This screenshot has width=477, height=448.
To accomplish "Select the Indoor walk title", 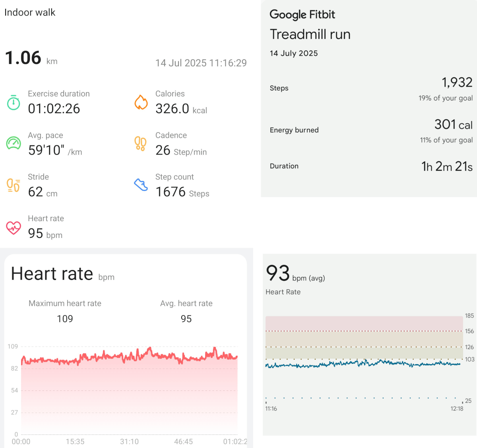I will pos(30,12).
